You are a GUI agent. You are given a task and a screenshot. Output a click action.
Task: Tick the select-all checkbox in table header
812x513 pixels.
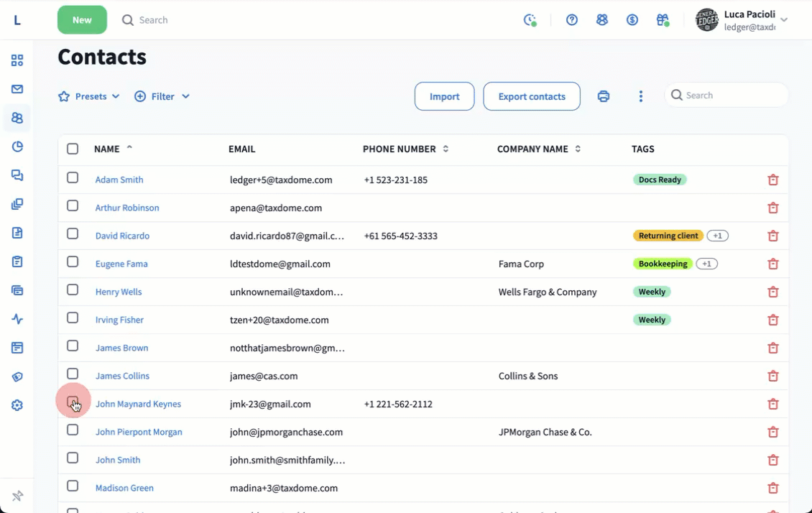73,149
